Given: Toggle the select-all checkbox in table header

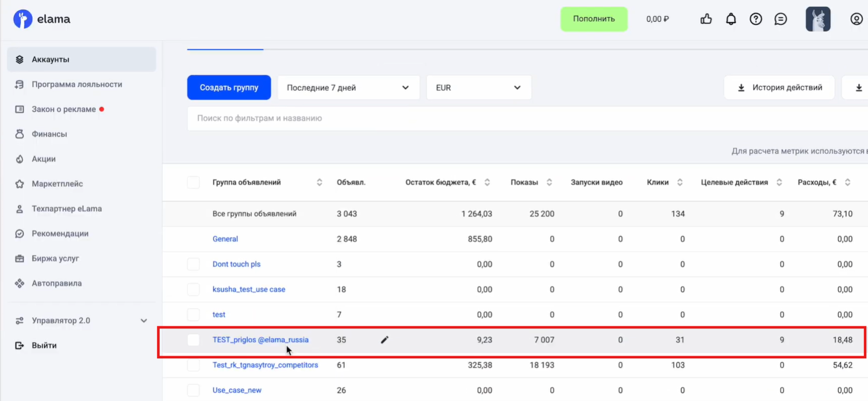Looking at the screenshot, I should pos(194,182).
